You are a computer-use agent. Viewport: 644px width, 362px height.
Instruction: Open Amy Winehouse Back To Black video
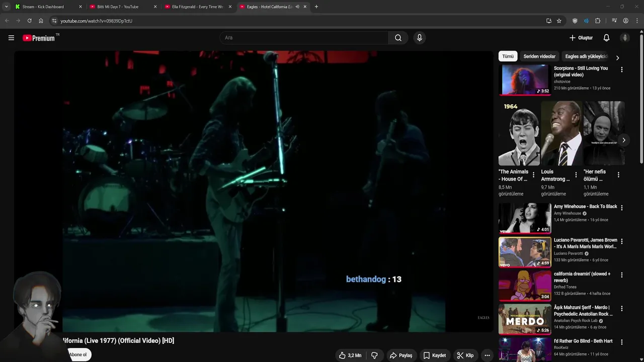(525, 218)
